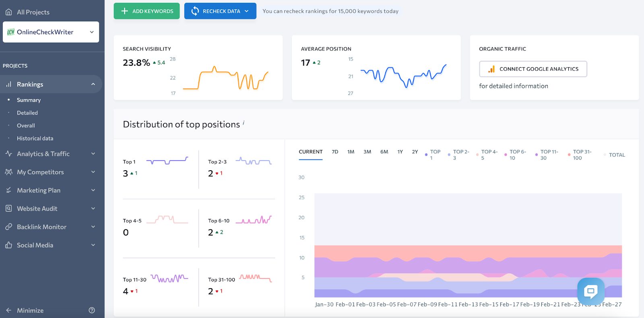
Task: Open the live chat bubble icon
Action: 591,291
